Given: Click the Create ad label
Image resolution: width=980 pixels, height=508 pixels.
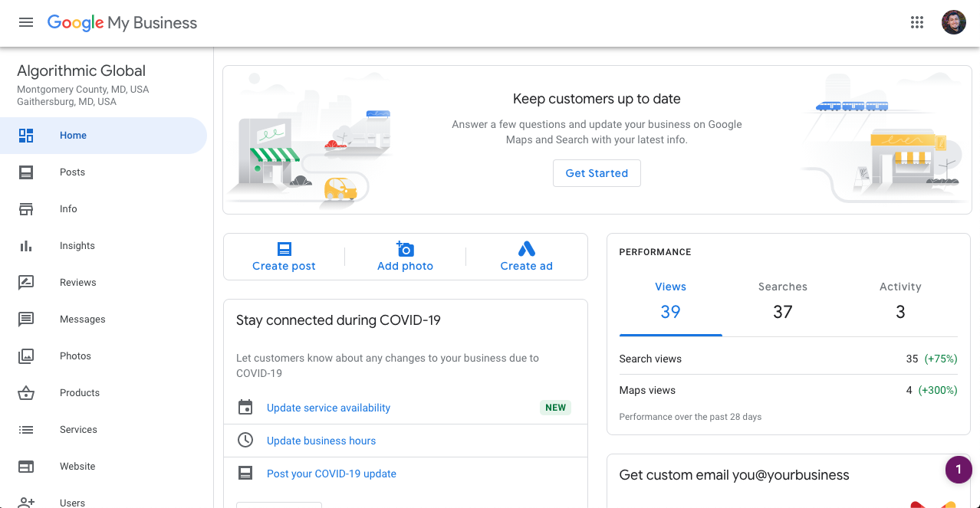Looking at the screenshot, I should [x=527, y=266].
